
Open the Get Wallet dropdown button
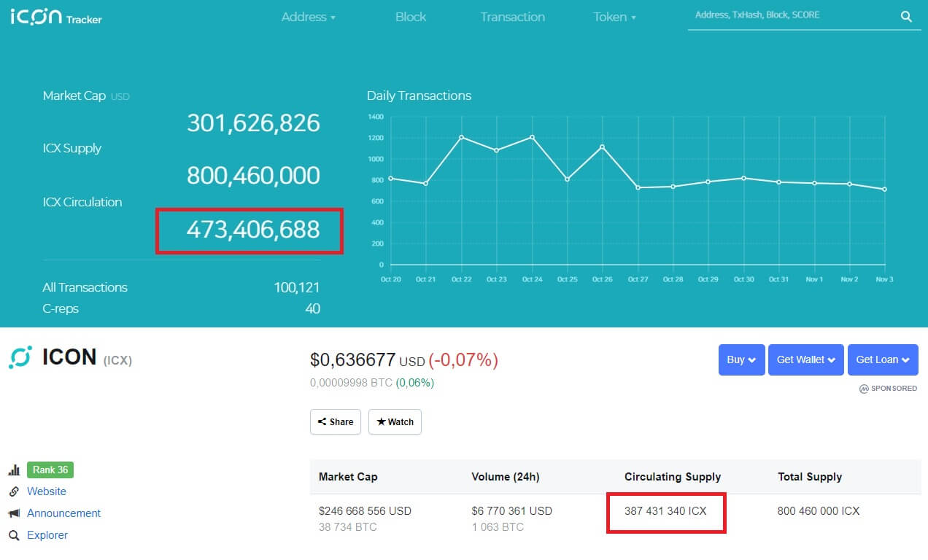805,359
